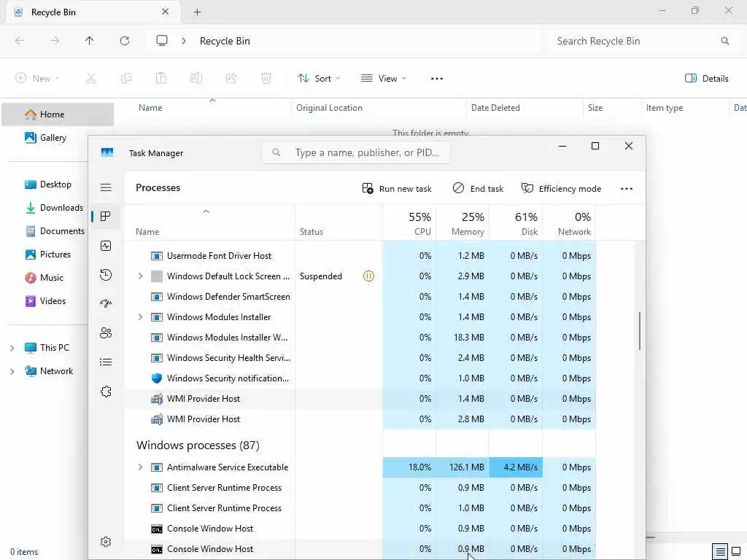Sort Recycle Bin by Date Deleted column
Image resolution: width=747 pixels, height=560 pixels.
click(x=524, y=108)
